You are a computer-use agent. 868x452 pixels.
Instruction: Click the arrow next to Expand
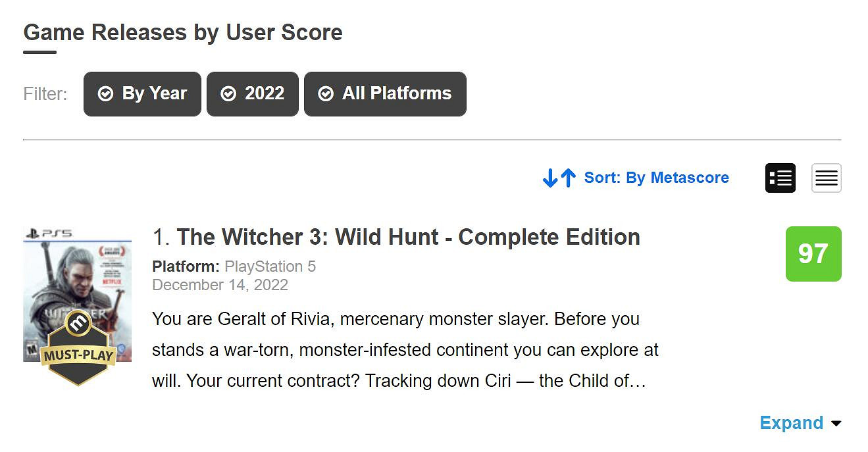tap(836, 424)
